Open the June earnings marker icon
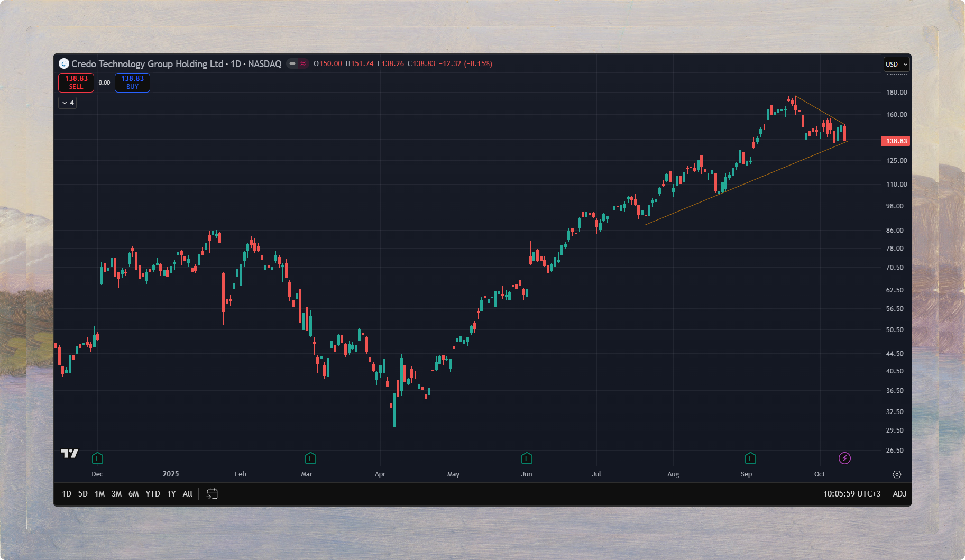 pyautogui.click(x=527, y=458)
